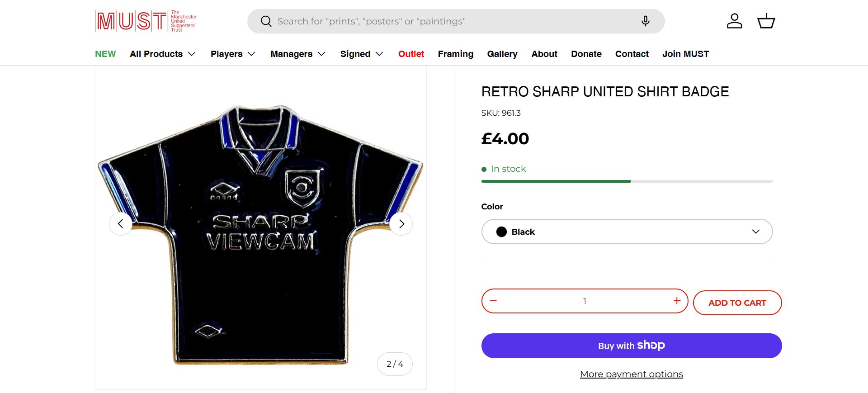Expand the All Products menu
This screenshot has width=868, height=393.
pyautogui.click(x=162, y=54)
